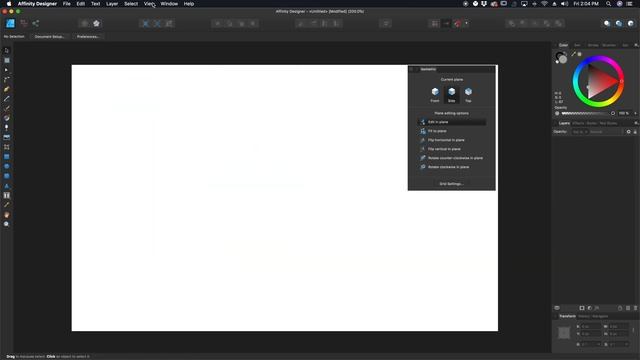Select the View hand tool
This screenshot has width=640, height=360.
coord(7,215)
